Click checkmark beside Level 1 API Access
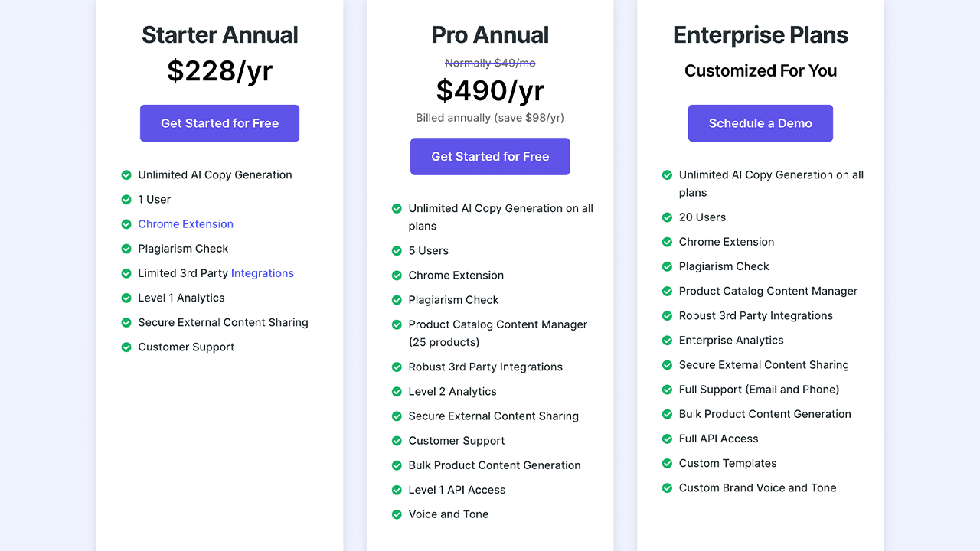The image size is (980, 551). click(x=397, y=490)
